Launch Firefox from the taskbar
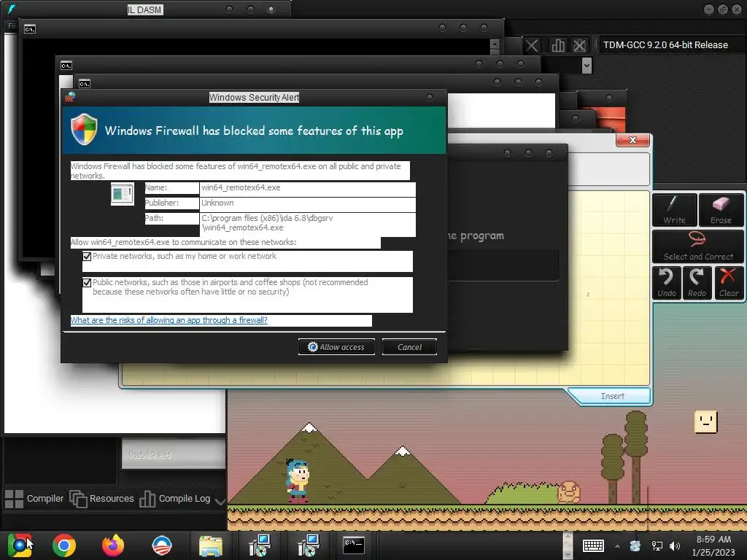This screenshot has height=560, width=747. pos(113,545)
